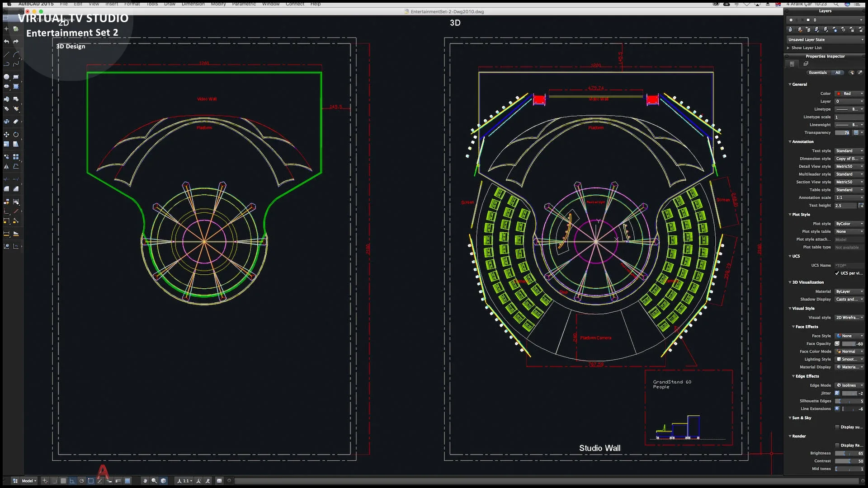Open the Dimension menu
868x488 pixels.
[193, 4]
